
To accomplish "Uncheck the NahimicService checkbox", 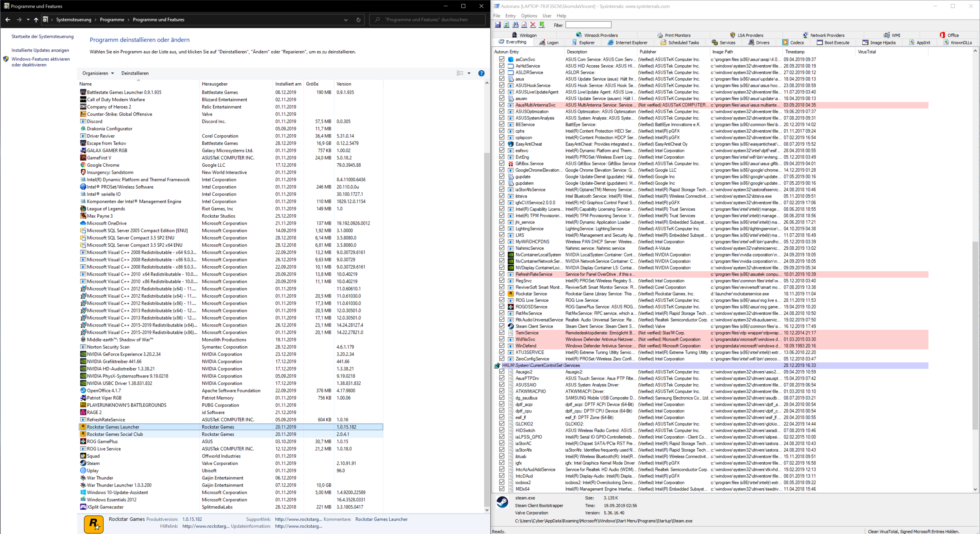I will tap(502, 248).
